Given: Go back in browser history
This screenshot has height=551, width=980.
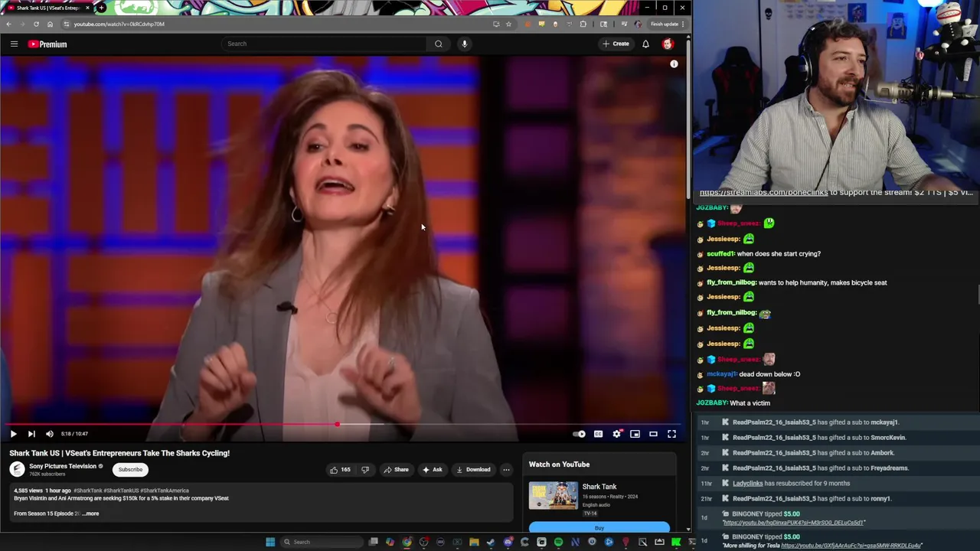Looking at the screenshot, I should pos(8,24).
